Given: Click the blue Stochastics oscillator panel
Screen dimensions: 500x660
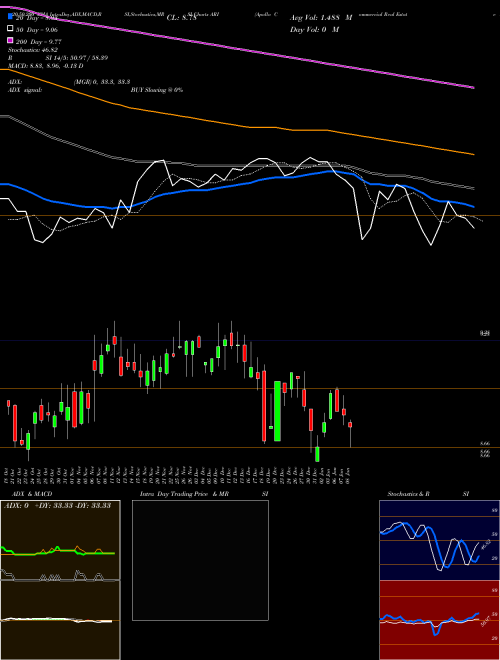Looking at the screenshot, I should click(439, 540).
